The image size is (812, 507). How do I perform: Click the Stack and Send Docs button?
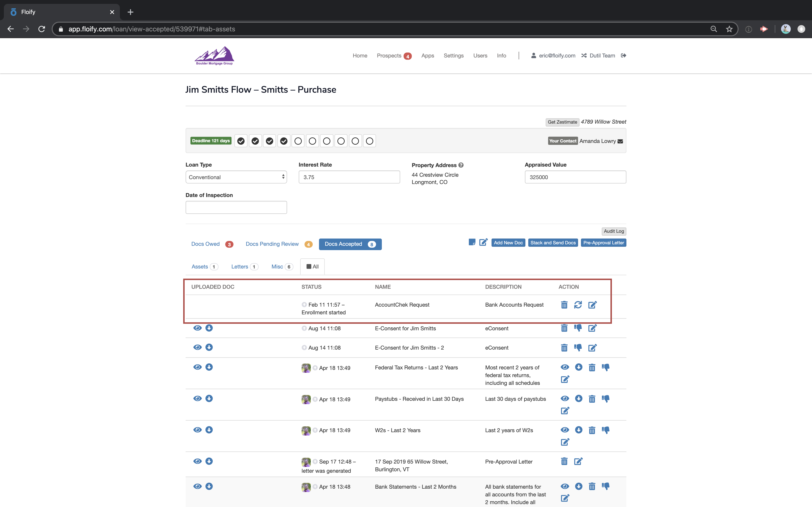553,243
